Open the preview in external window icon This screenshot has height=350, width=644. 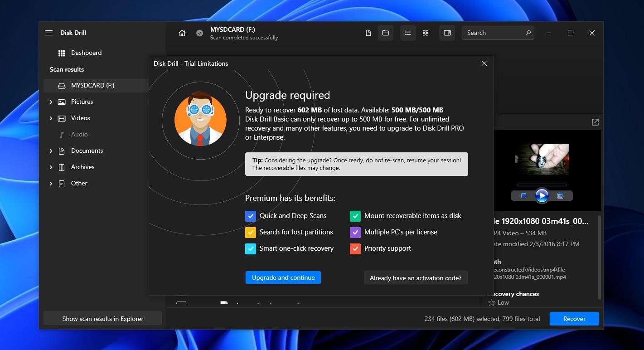point(595,122)
